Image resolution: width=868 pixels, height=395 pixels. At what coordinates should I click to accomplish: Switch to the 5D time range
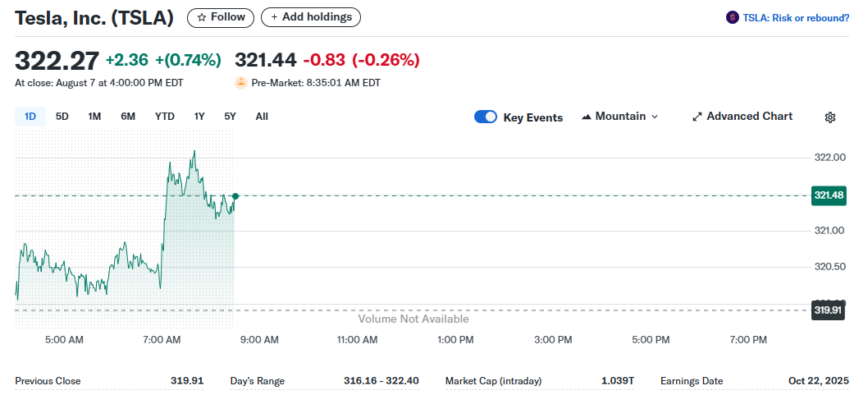click(x=62, y=117)
